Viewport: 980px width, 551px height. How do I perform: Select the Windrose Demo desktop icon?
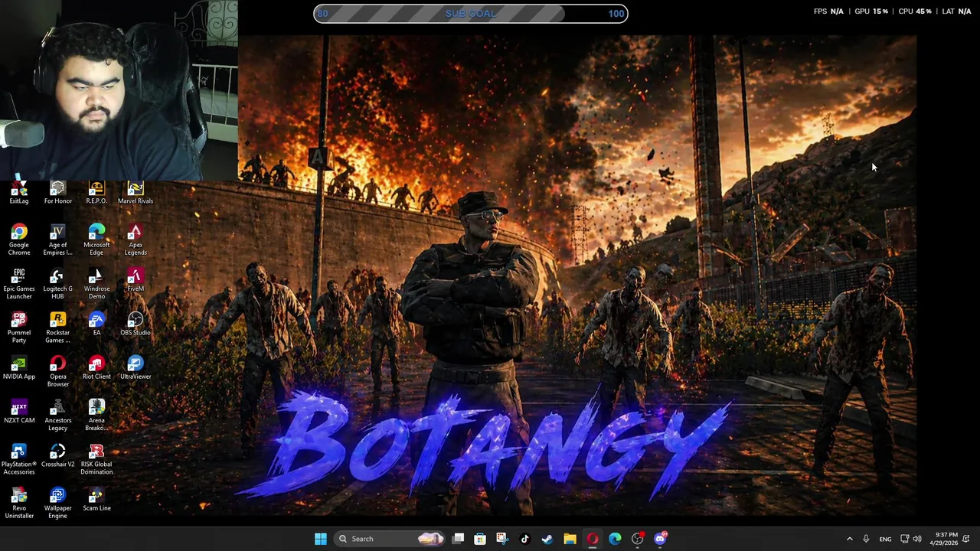96,284
